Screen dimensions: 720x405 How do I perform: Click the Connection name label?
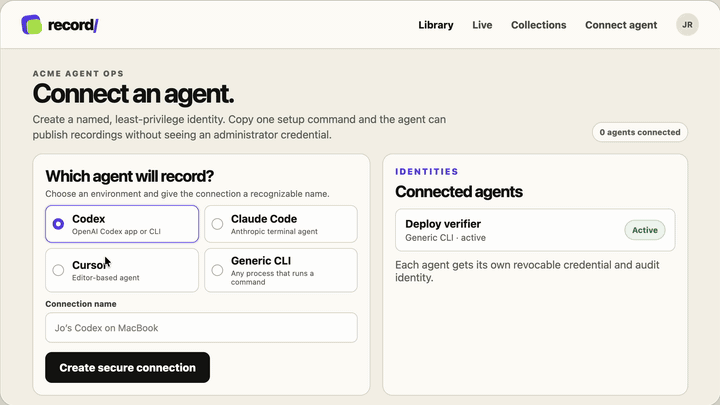tap(81, 304)
